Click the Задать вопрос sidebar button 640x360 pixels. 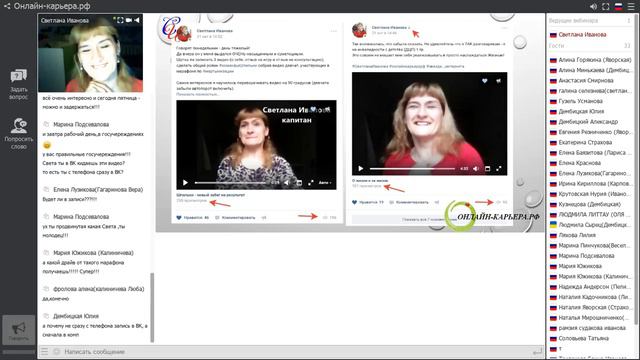18,84
